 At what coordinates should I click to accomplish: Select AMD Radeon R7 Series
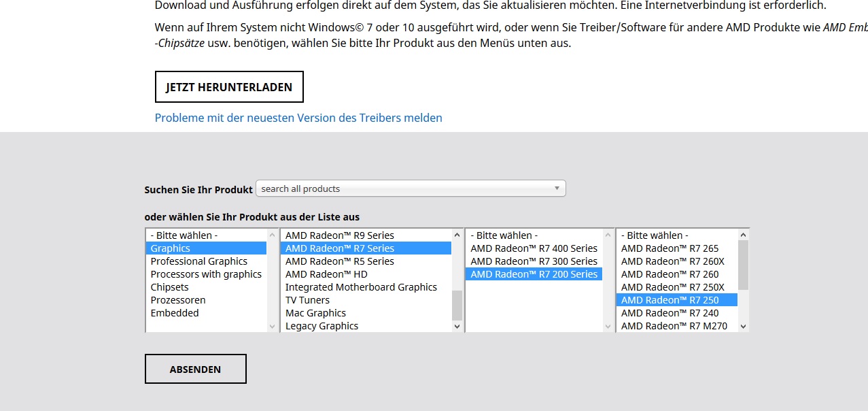coord(366,248)
